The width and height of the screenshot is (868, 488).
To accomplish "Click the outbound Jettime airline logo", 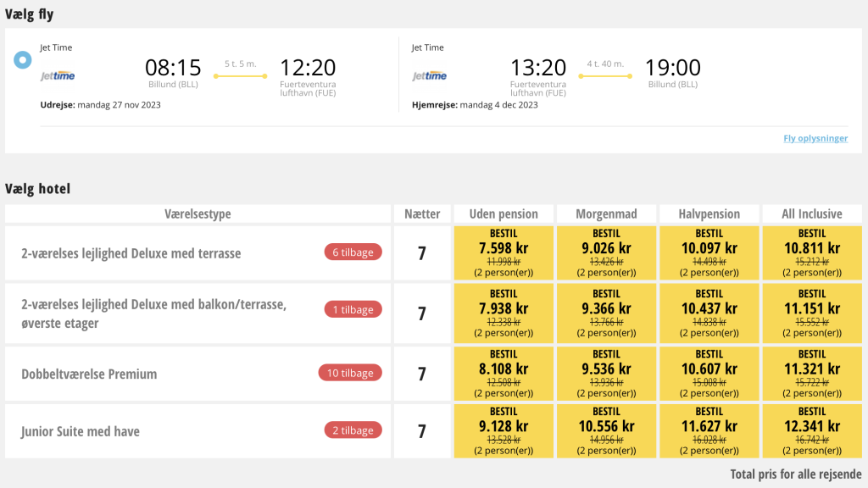I will click(58, 75).
